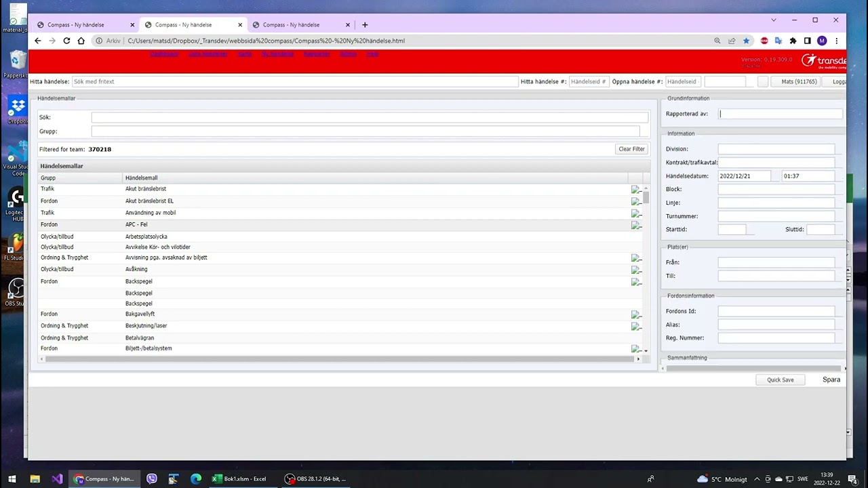
Task: Click the Fordons Id field
Action: 776,311
